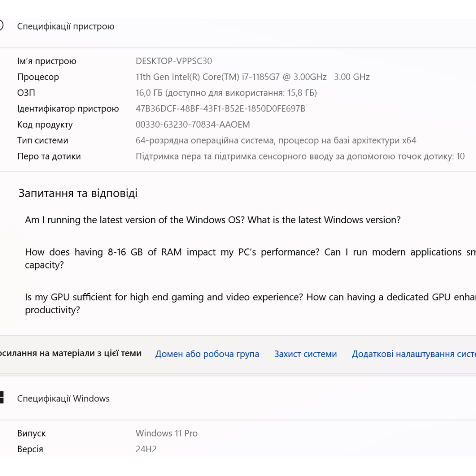
Task: Click the product code 00330-63230-70834-AAOEM
Action: [193, 125]
